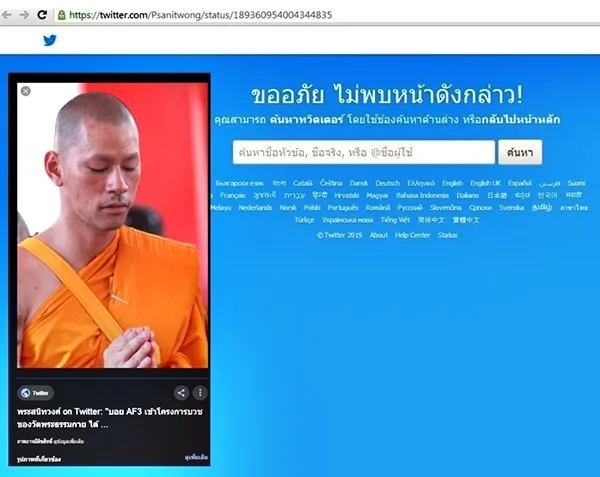Viewport: 600px width, 477px height.
Task: Switch language to English
Action: (452, 183)
